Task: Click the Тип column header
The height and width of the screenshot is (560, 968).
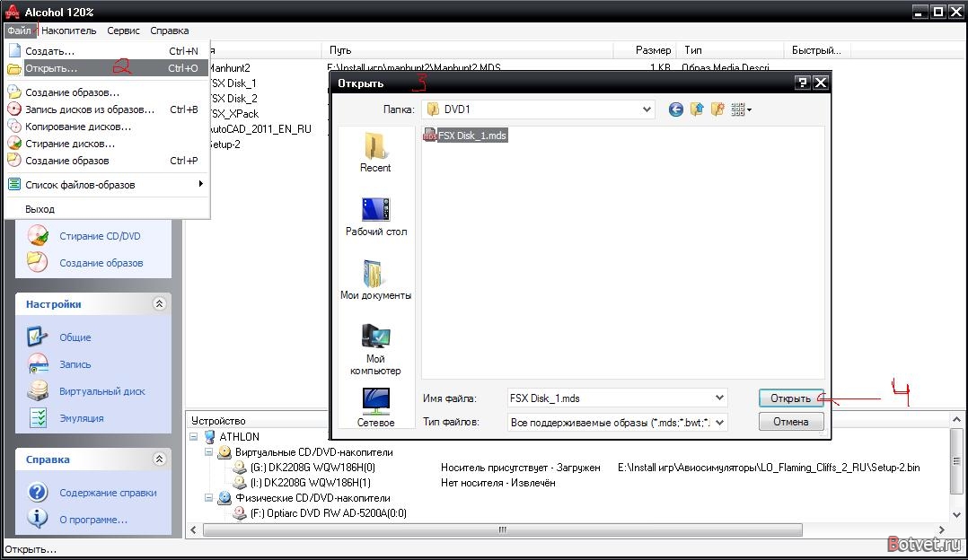Action: [730, 50]
